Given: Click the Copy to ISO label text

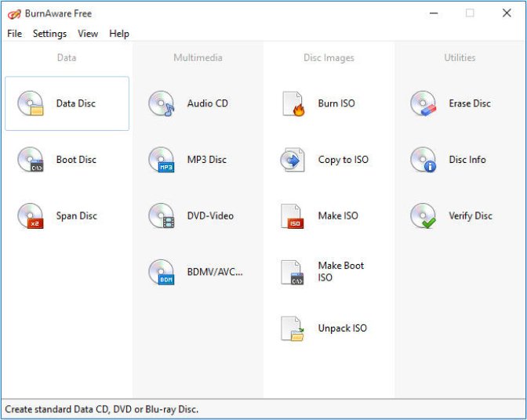Looking at the screenshot, I should 343,160.
